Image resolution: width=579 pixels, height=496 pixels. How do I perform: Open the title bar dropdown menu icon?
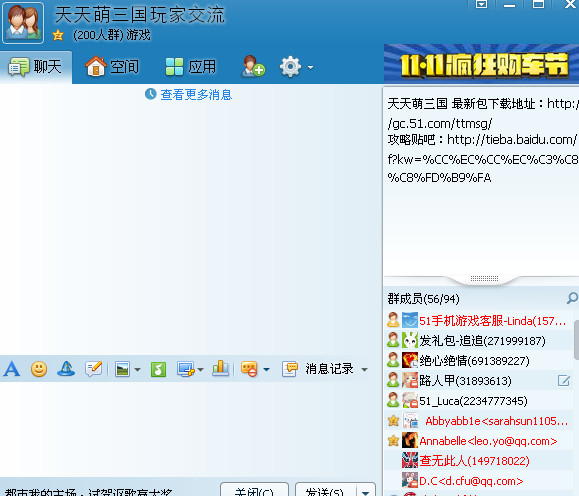click(x=482, y=4)
